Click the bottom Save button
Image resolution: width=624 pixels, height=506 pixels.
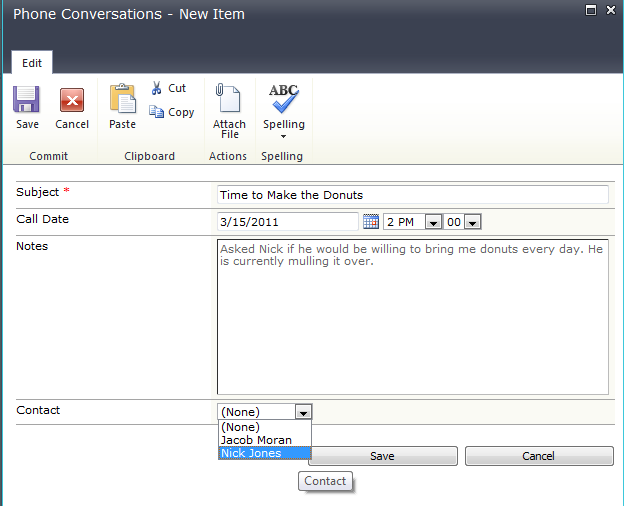point(383,456)
